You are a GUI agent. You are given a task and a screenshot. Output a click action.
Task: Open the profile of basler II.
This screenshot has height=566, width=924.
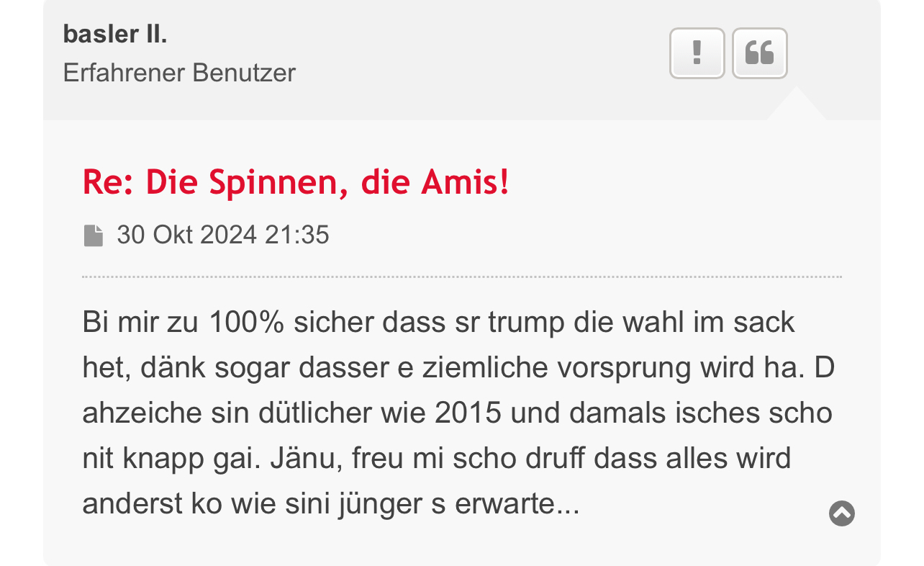(x=115, y=34)
